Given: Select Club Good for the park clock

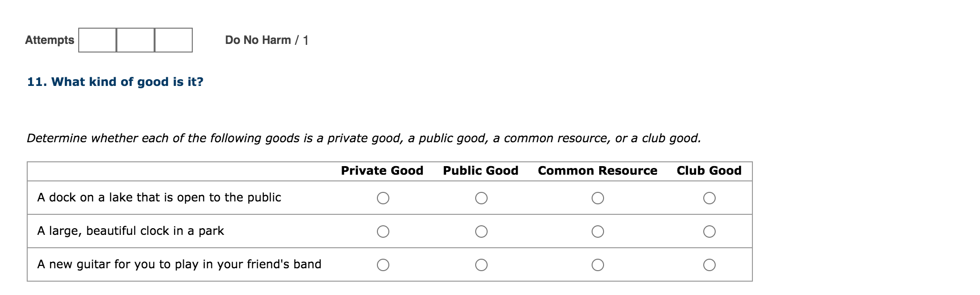Looking at the screenshot, I should 709,231.
